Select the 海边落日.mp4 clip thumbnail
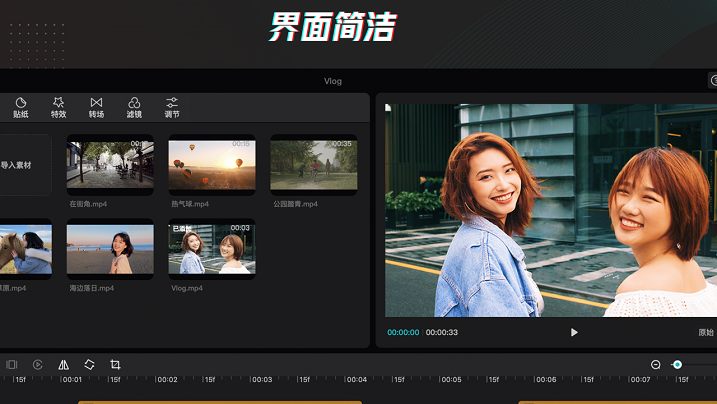717x404 pixels. click(x=110, y=249)
